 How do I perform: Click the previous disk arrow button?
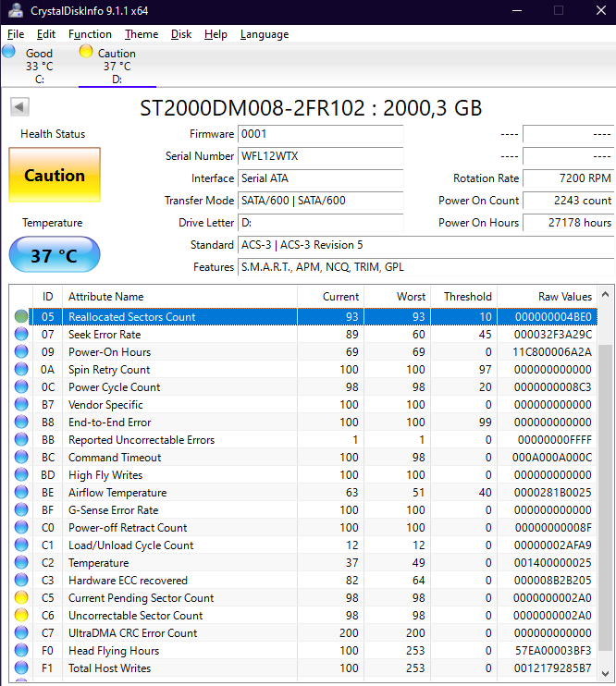[19, 106]
